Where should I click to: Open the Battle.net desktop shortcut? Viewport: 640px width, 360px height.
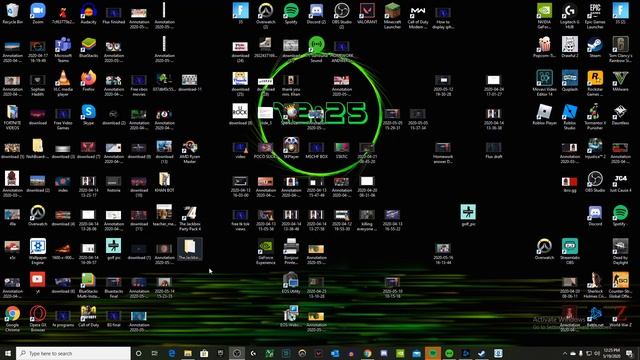[x=595, y=317]
